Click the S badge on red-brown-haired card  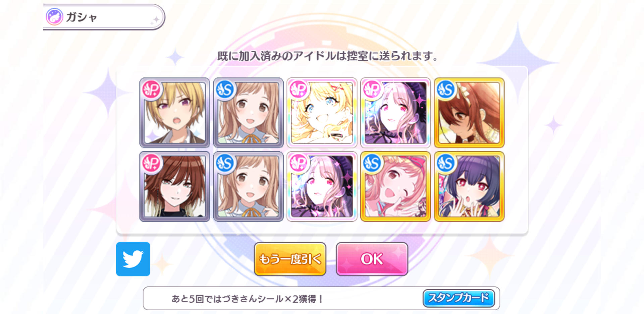pos(446,89)
